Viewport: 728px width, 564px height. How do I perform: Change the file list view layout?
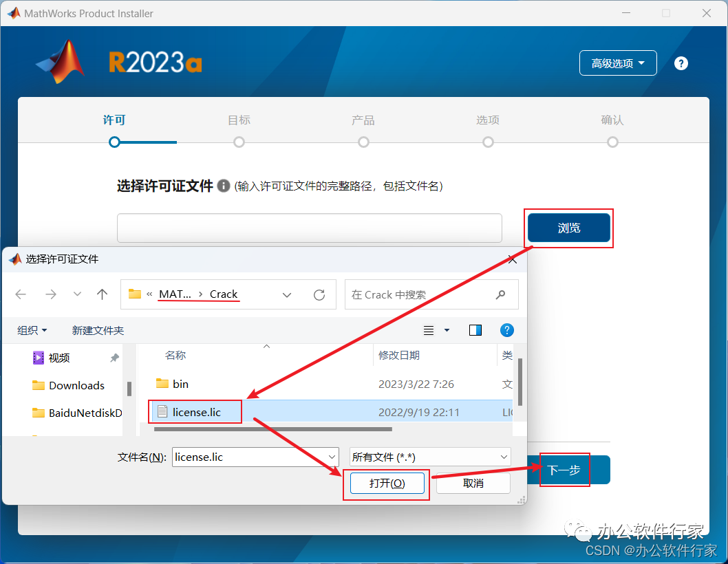coord(429,330)
